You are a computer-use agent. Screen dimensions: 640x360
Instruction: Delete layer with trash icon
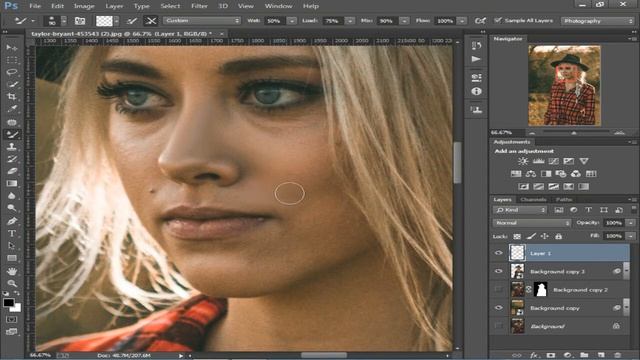tap(618, 355)
